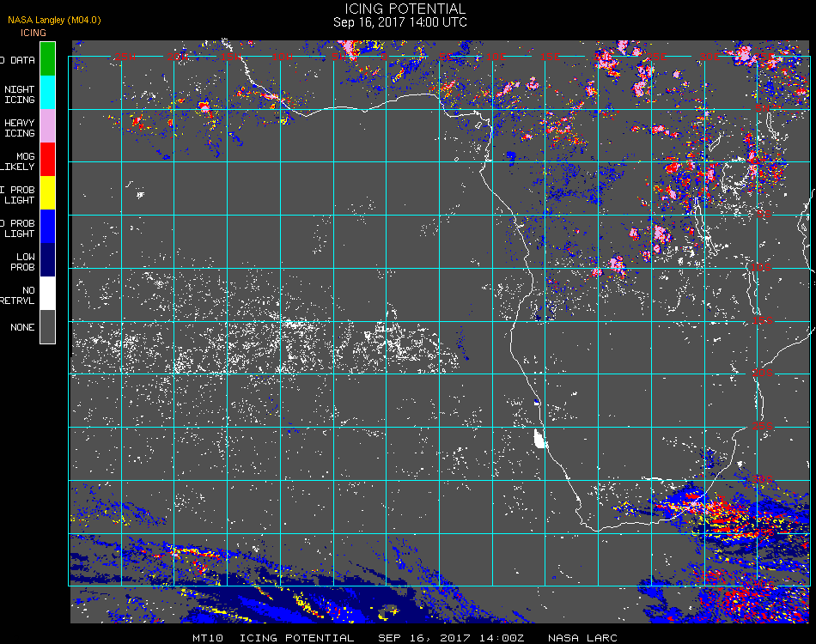This screenshot has height=644, width=816.
Task: Click the 'HEAVY ICING' legend label
Action: point(20,128)
